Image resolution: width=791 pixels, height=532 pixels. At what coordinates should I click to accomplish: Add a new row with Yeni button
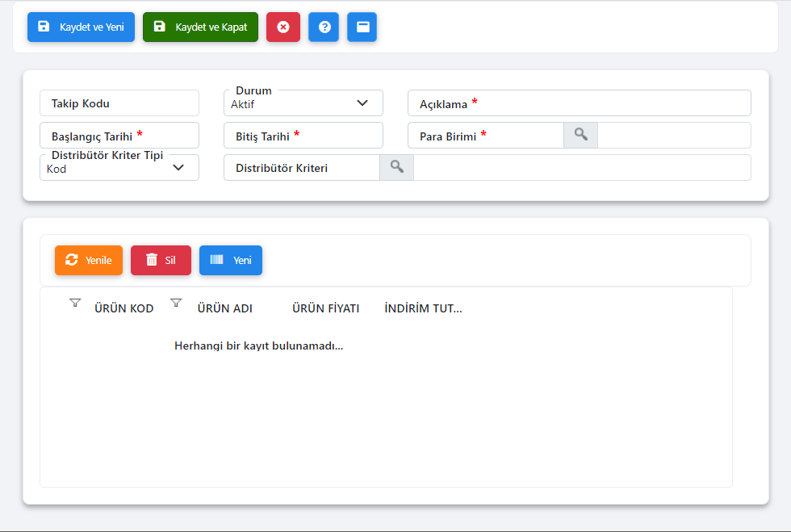point(231,260)
